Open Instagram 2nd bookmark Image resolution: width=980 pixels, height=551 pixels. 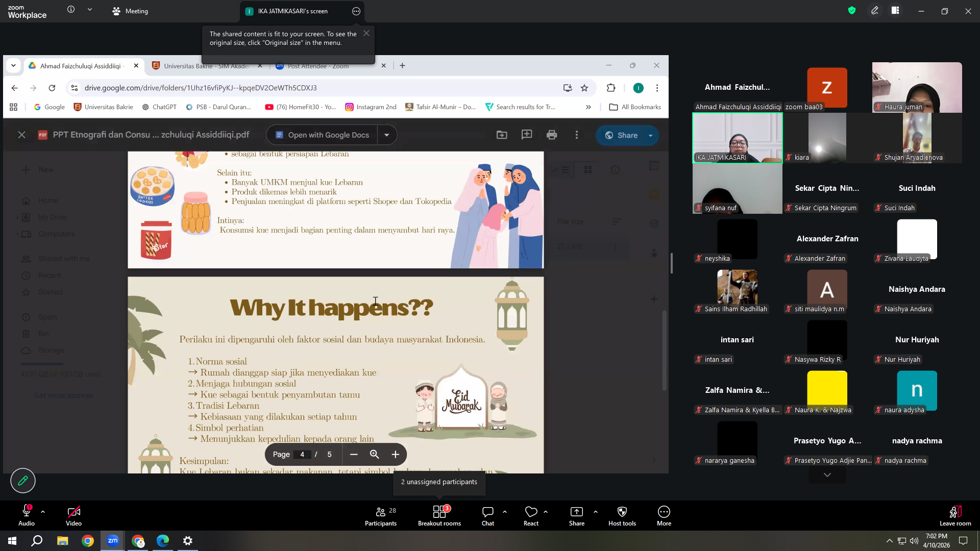tap(371, 107)
